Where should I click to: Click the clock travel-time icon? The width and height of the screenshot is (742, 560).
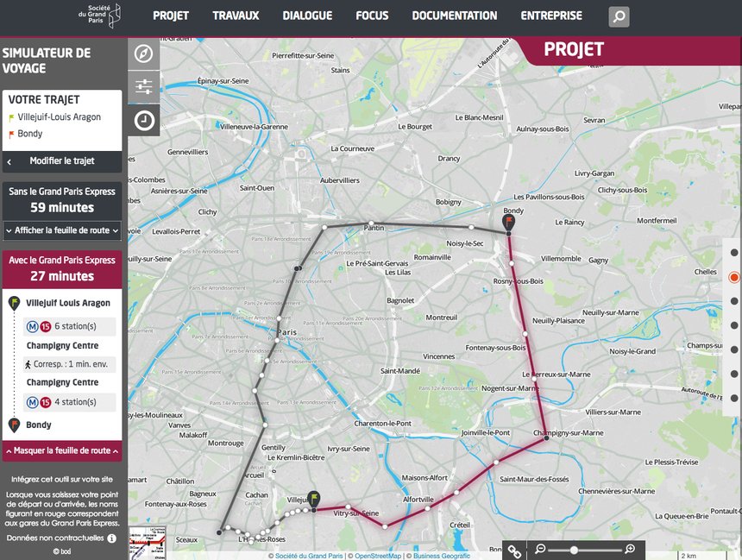(x=143, y=120)
